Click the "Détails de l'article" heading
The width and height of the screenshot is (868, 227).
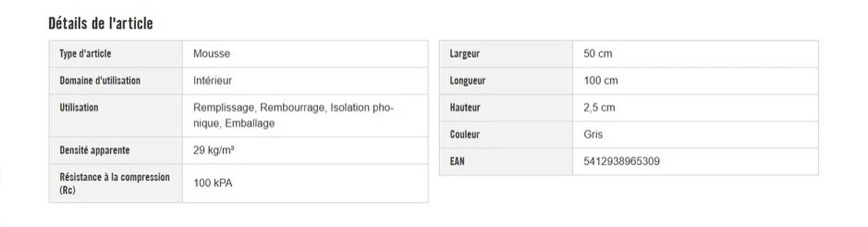(101, 23)
